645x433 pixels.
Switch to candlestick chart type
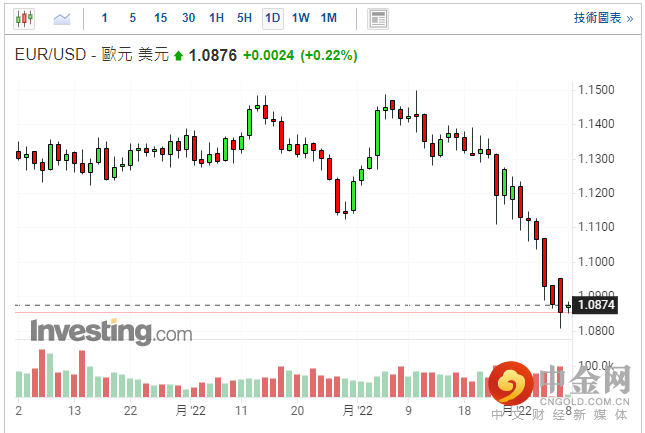point(24,18)
